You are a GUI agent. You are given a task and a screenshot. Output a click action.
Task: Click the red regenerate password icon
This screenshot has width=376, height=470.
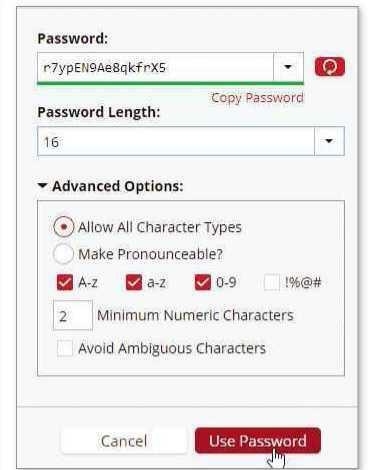[x=329, y=67]
